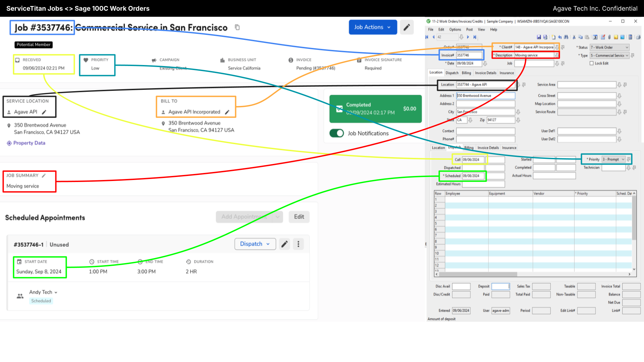Viewport: 644px width, 362px height.
Task: Open the Client# detail with its curved arrow
Action: point(563,47)
